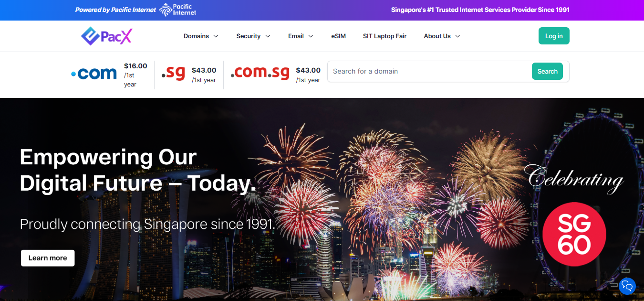
Task: Click the $16.00 .com price
Action: (x=135, y=66)
